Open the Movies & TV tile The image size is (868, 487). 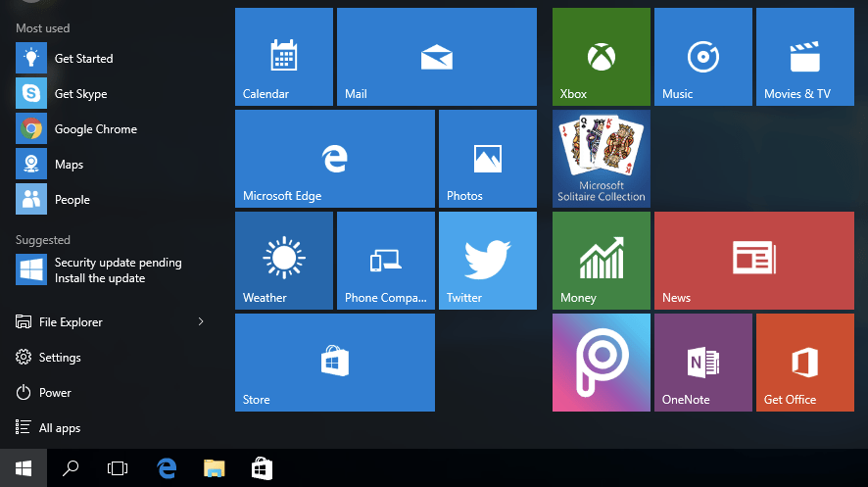pos(805,57)
